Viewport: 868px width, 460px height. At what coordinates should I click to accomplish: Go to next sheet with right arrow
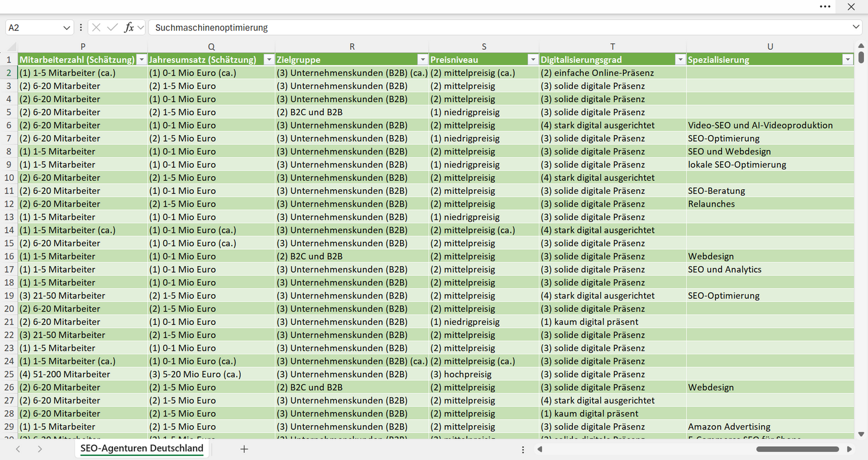(x=40, y=449)
